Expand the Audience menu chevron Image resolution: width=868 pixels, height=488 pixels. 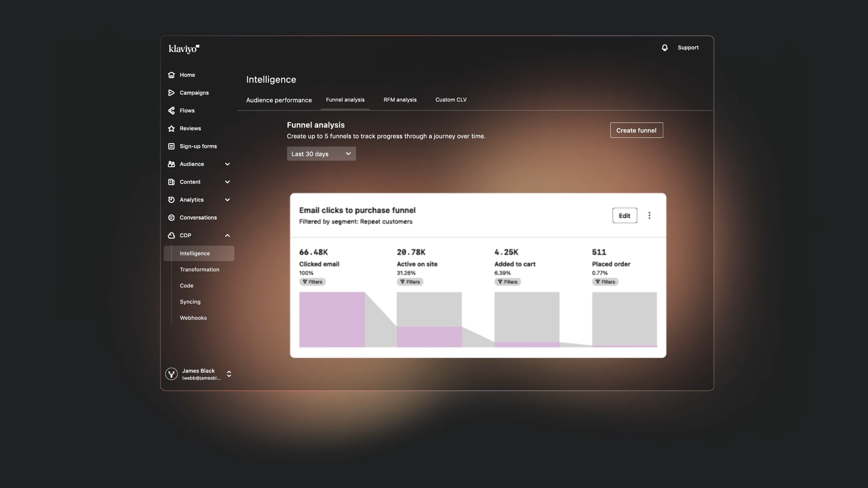tap(227, 164)
